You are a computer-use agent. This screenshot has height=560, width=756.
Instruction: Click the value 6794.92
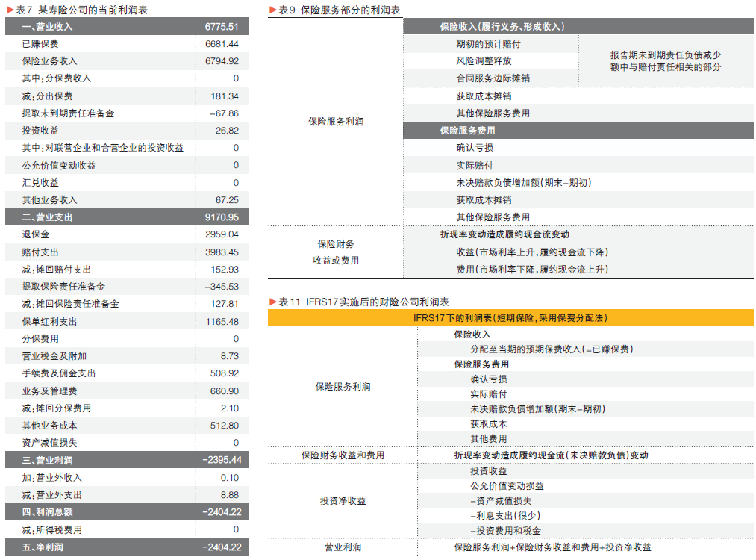222,61
